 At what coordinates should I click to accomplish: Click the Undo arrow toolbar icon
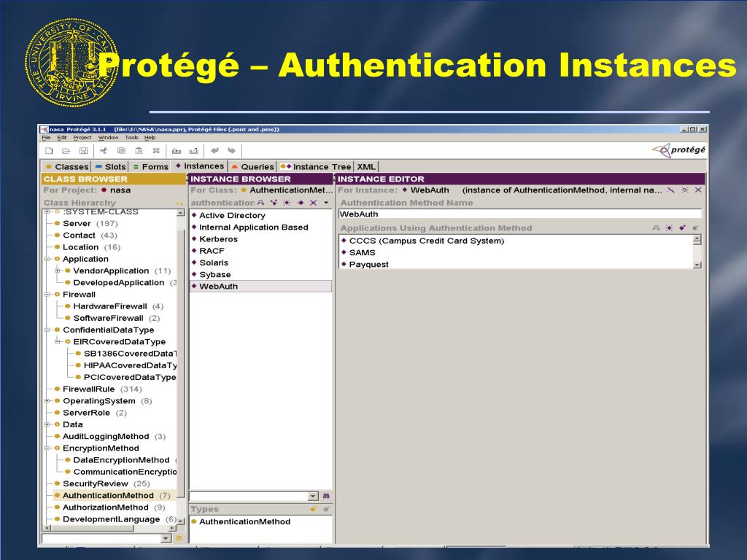click(x=215, y=150)
